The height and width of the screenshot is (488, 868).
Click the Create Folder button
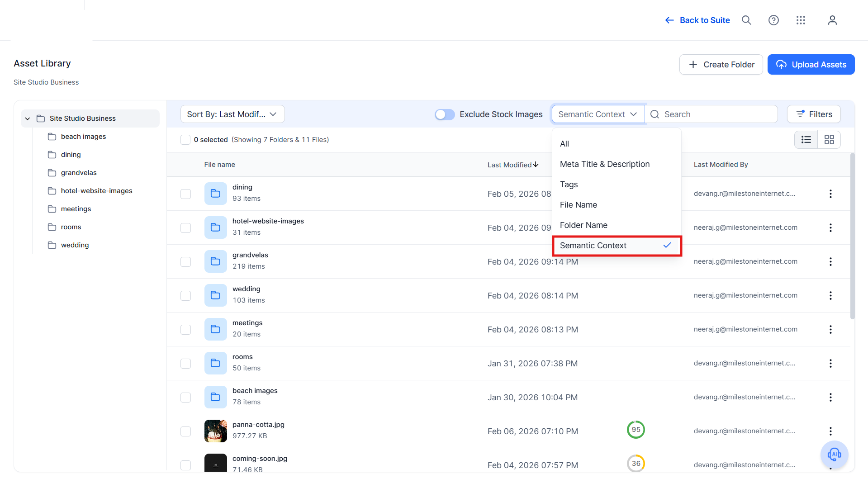click(721, 65)
